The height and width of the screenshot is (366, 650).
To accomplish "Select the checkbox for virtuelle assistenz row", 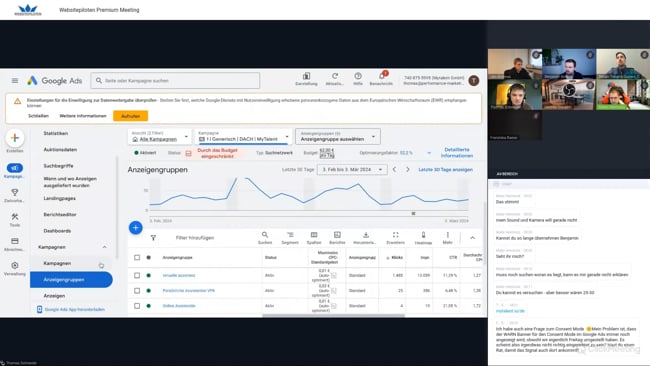I will point(137,275).
